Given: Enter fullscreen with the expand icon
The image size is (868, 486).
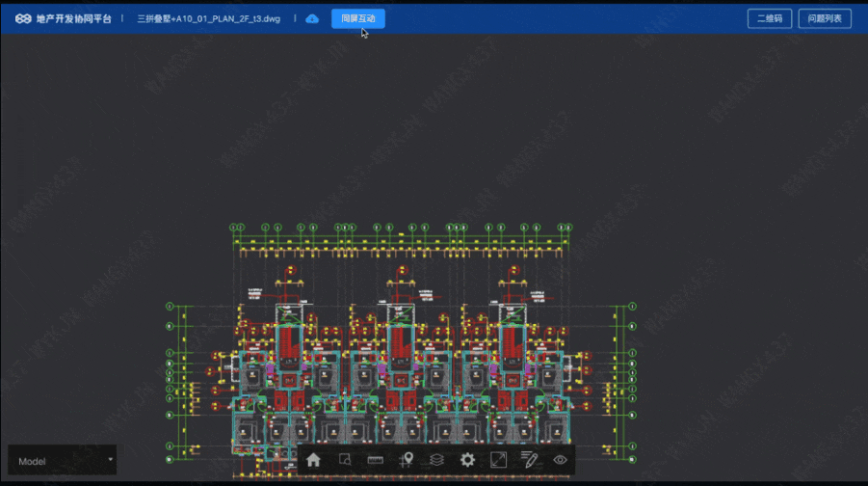Looking at the screenshot, I should click(x=498, y=460).
